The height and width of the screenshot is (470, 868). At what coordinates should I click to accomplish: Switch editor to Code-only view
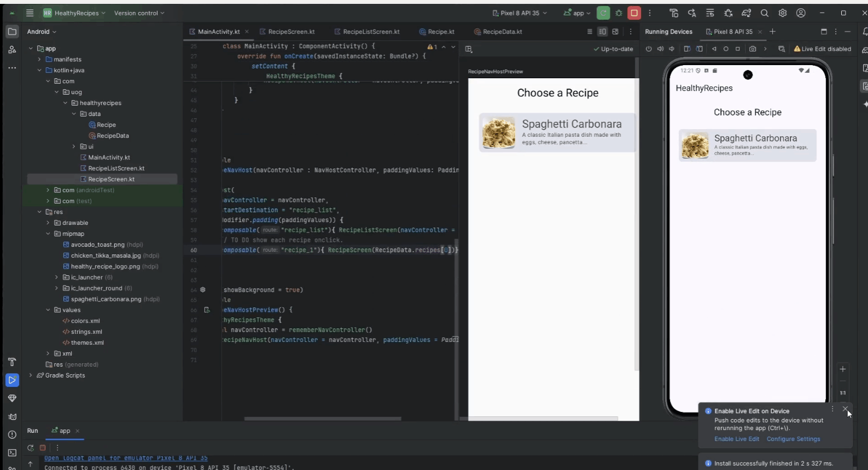590,32
